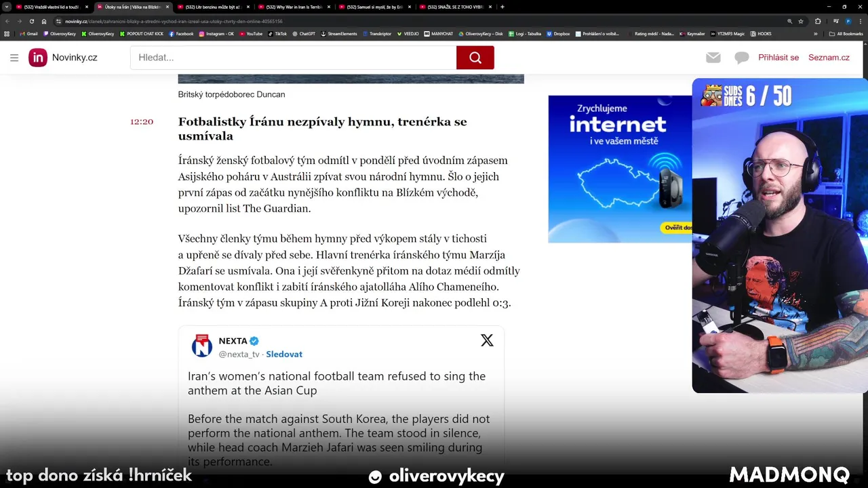Click the browser home icon
This screenshot has height=488, width=868.
point(44,21)
